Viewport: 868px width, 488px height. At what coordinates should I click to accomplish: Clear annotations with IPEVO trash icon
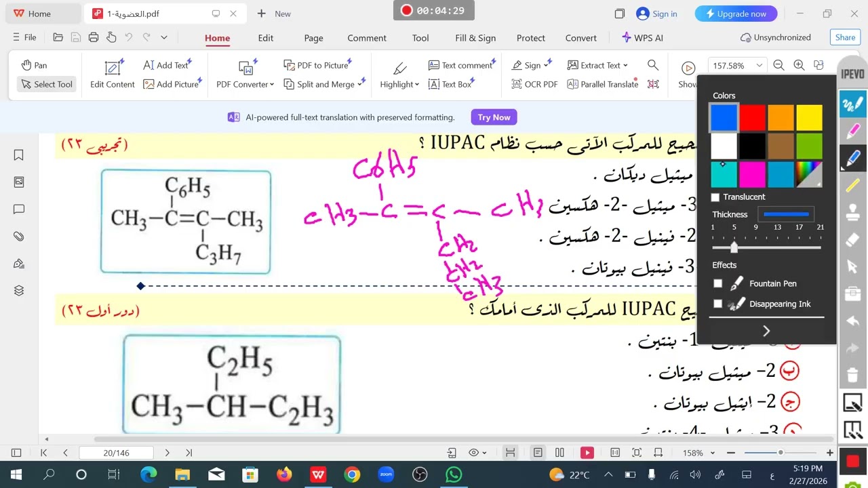point(852,375)
